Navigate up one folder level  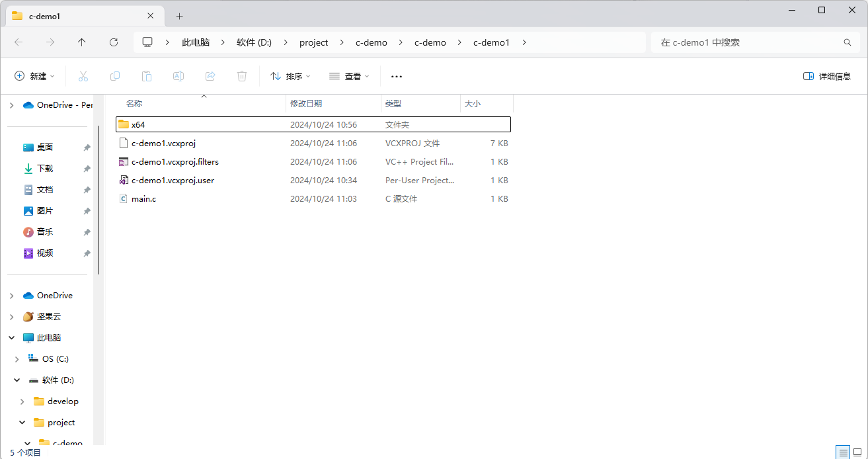click(x=81, y=42)
